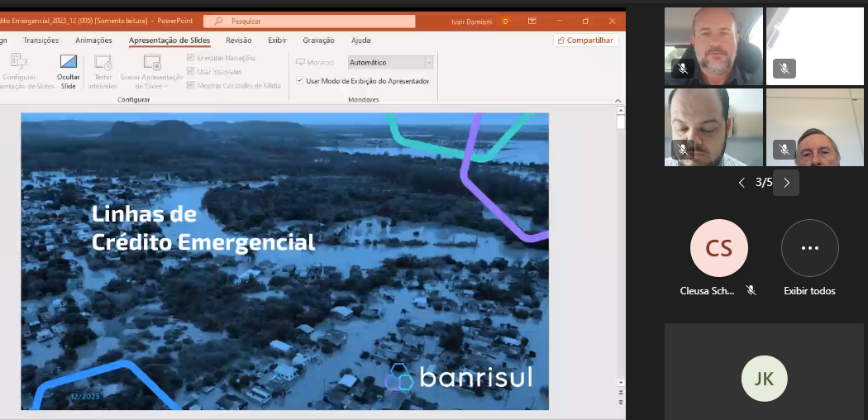Toggle Usar Modo de Exibição do Apresentador
The width and height of the screenshot is (868, 420).
(300, 81)
